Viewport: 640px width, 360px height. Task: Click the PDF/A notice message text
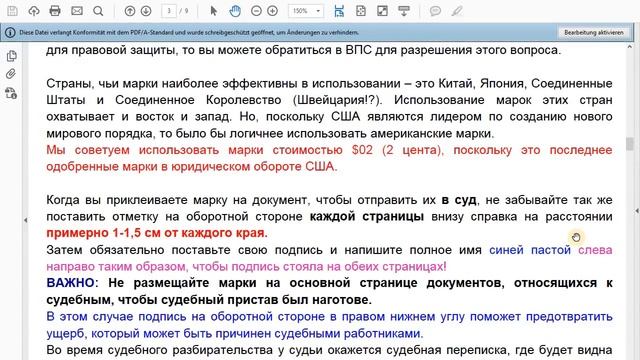189,32
